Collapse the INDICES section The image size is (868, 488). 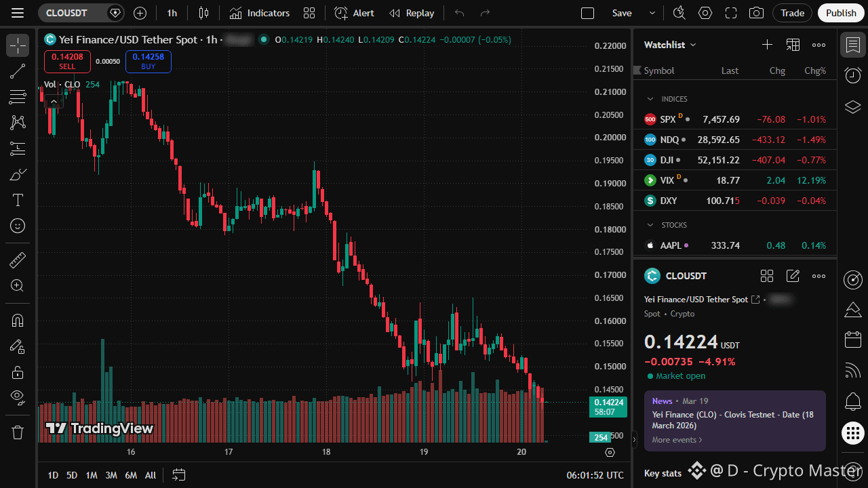(x=650, y=99)
